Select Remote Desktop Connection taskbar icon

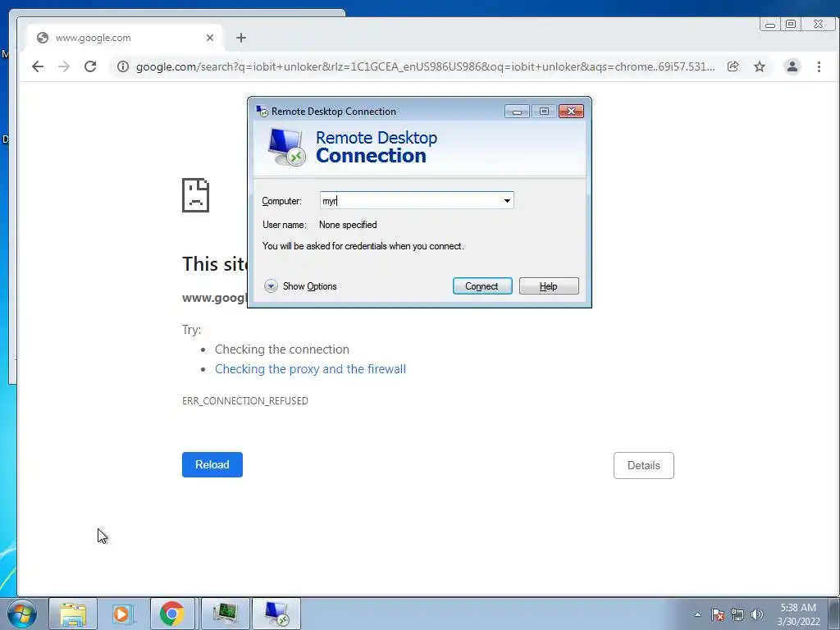pos(276,614)
